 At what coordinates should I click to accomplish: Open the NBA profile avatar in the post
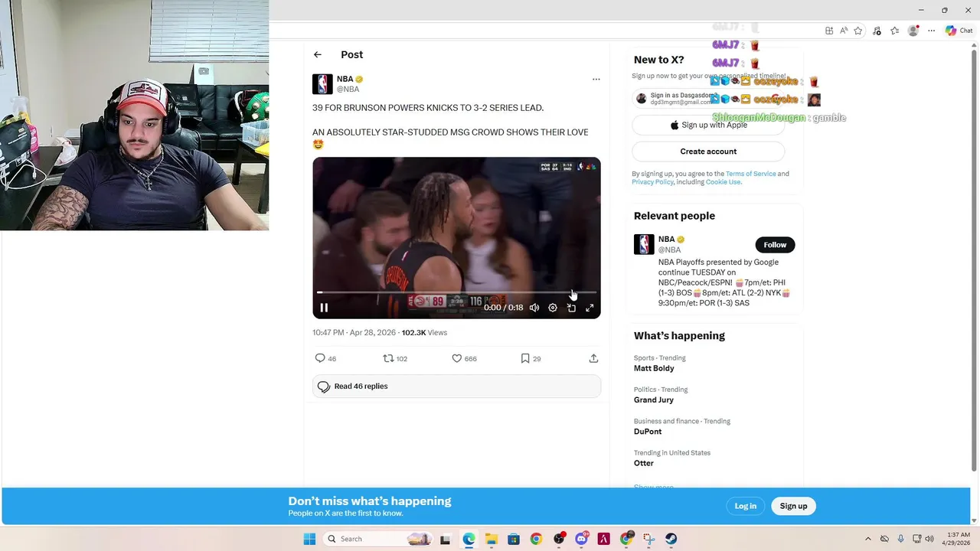(x=322, y=84)
